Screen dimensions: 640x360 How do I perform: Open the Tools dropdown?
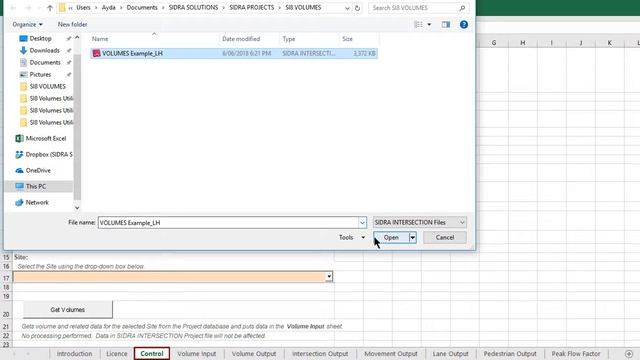click(351, 237)
